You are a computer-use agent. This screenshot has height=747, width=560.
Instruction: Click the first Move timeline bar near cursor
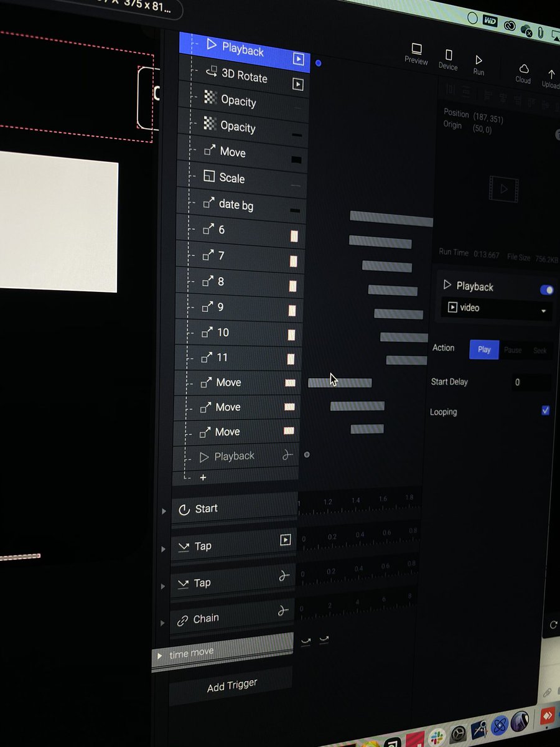pyautogui.click(x=340, y=382)
